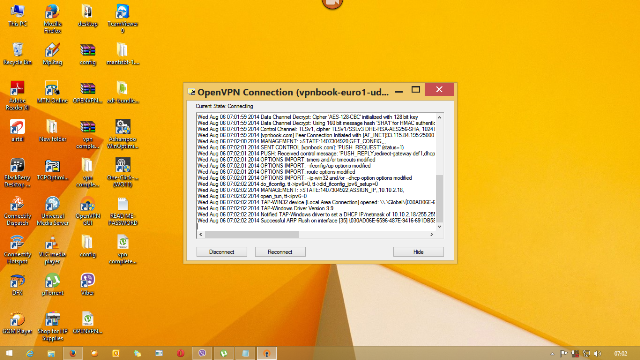Select the VLC media player desktop icon
Viewport: 640px width, 360px height.
coord(52,250)
